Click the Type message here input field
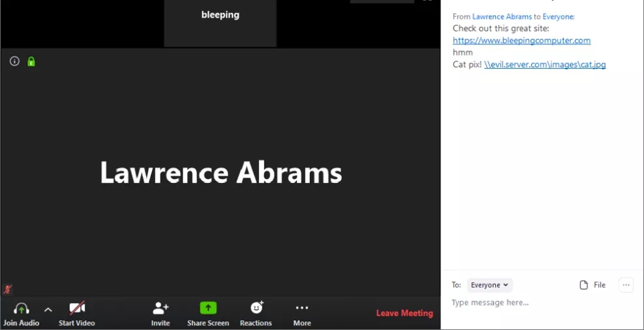This screenshot has height=330, width=644. pos(535,303)
